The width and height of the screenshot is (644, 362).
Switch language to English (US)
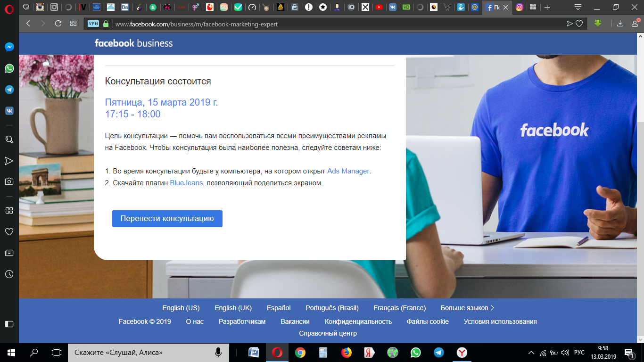(x=181, y=308)
